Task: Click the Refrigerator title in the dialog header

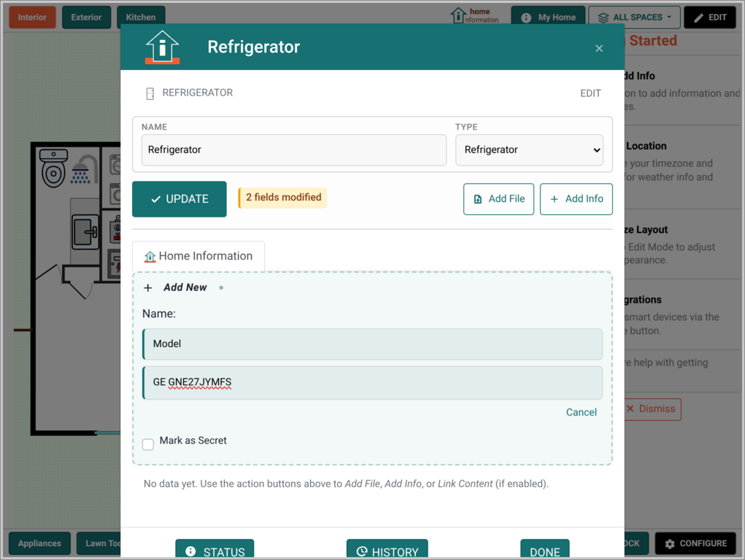Action: pyautogui.click(x=254, y=47)
